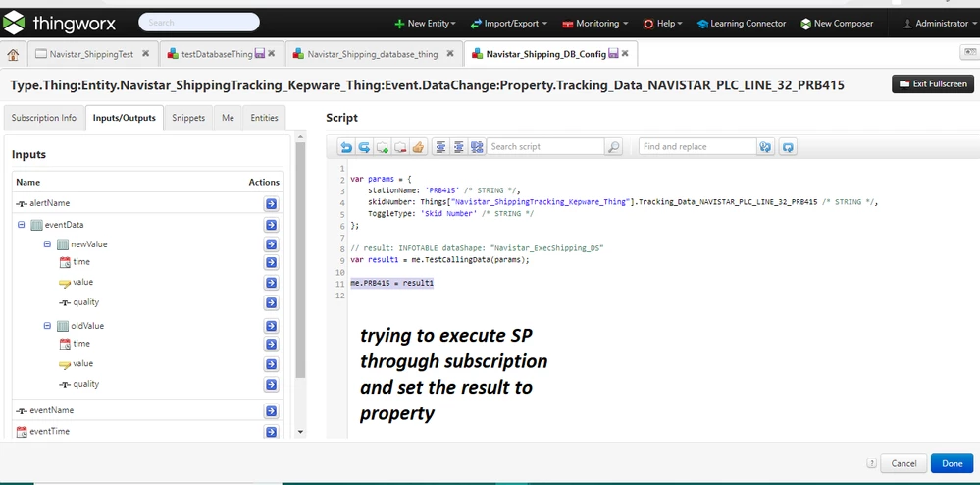
Task: Click the help question mark icon near Cancel
Action: 871,463
